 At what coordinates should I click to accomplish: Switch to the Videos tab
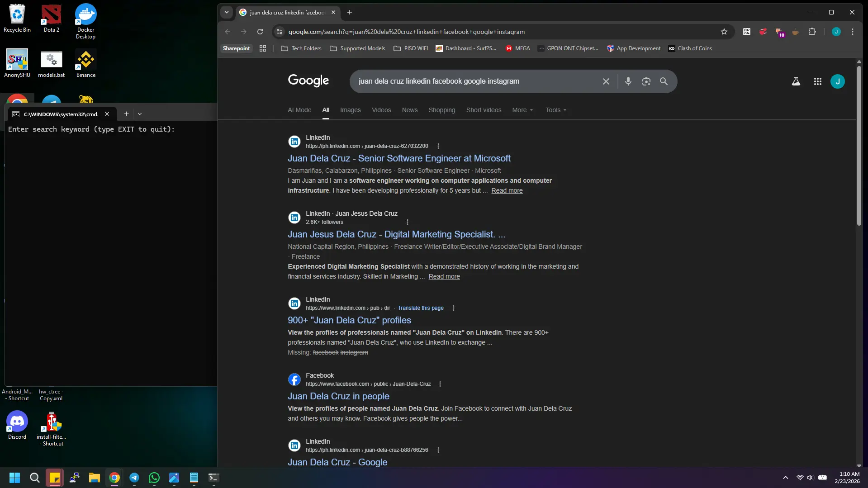pos(381,110)
